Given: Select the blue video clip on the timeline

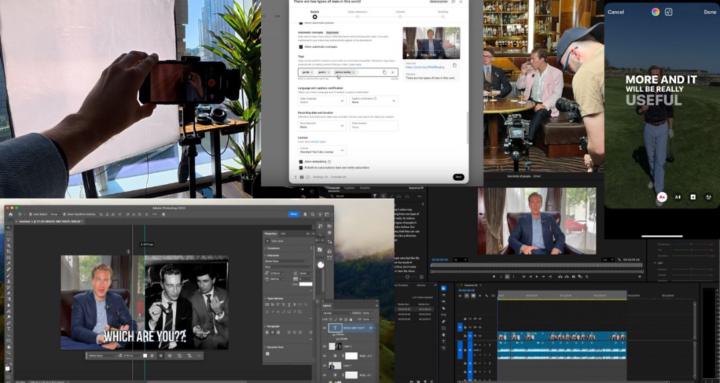Looking at the screenshot, I should pos(562,337).
